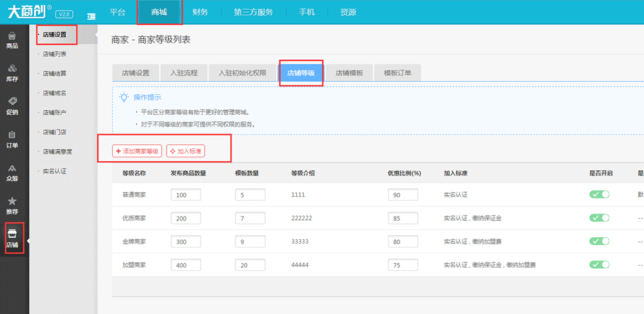This screenshot has height=314, width=644.
Task: Open the 众筹 sidebar icon
Action: tap(12, 173)
